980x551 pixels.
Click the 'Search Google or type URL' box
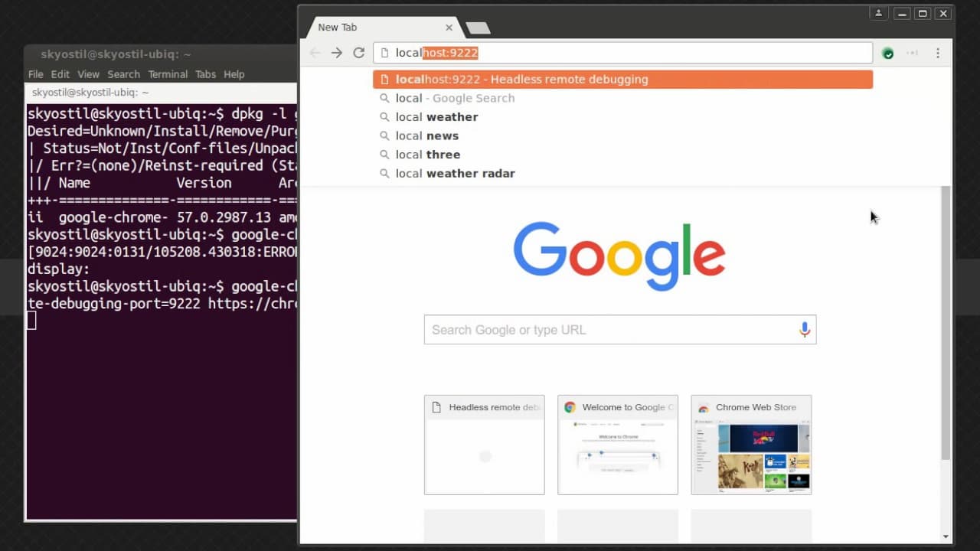point(620,329)
